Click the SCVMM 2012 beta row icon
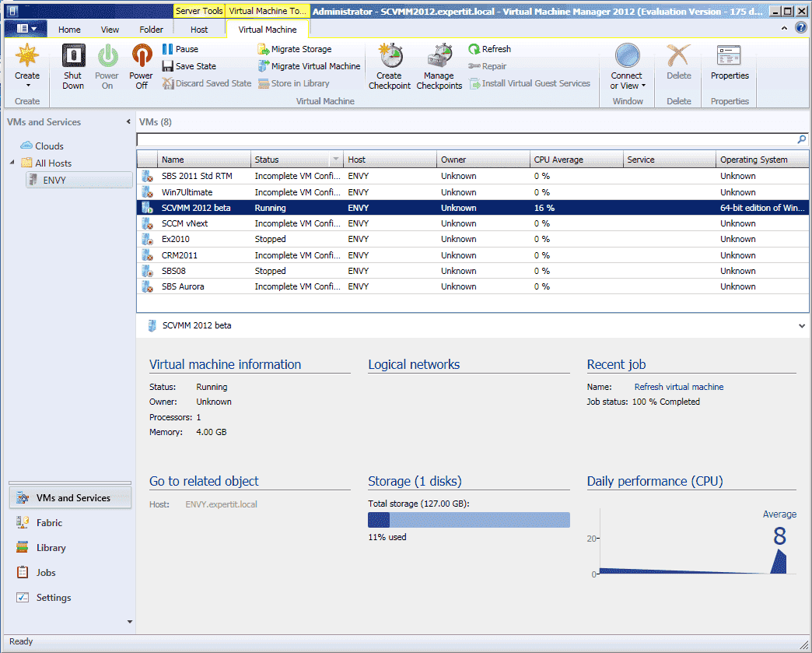 click(x=147, y=208)
